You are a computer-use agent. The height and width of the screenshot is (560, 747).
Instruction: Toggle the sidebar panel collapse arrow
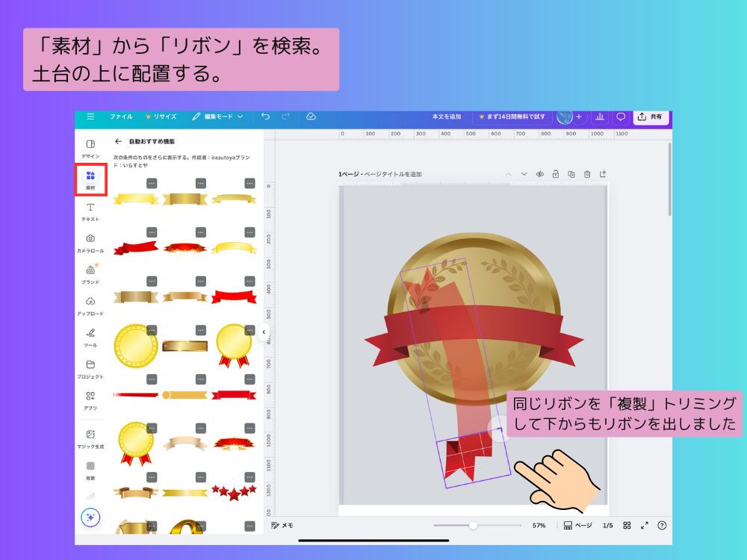pos(264,331)
